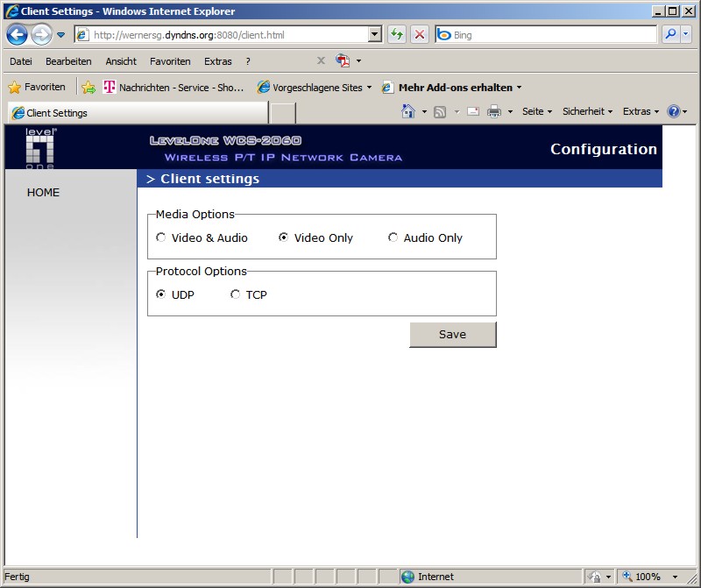Click the search magnifier button

click(x=670, y=34)
